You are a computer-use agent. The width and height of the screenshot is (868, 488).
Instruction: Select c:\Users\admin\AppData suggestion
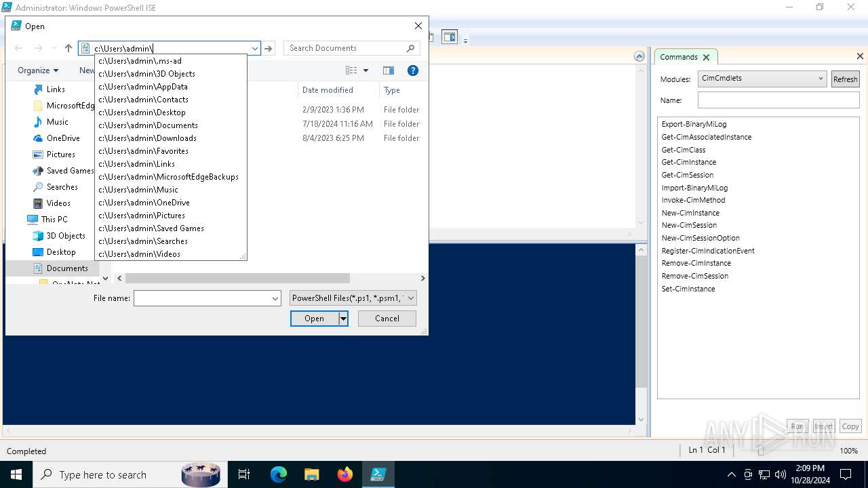[x=171, y=87]
